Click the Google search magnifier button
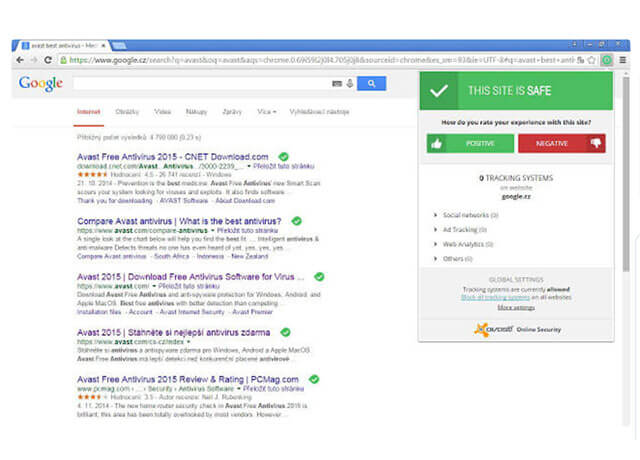The width and height of the screenshot is (640, 460). 370,84
